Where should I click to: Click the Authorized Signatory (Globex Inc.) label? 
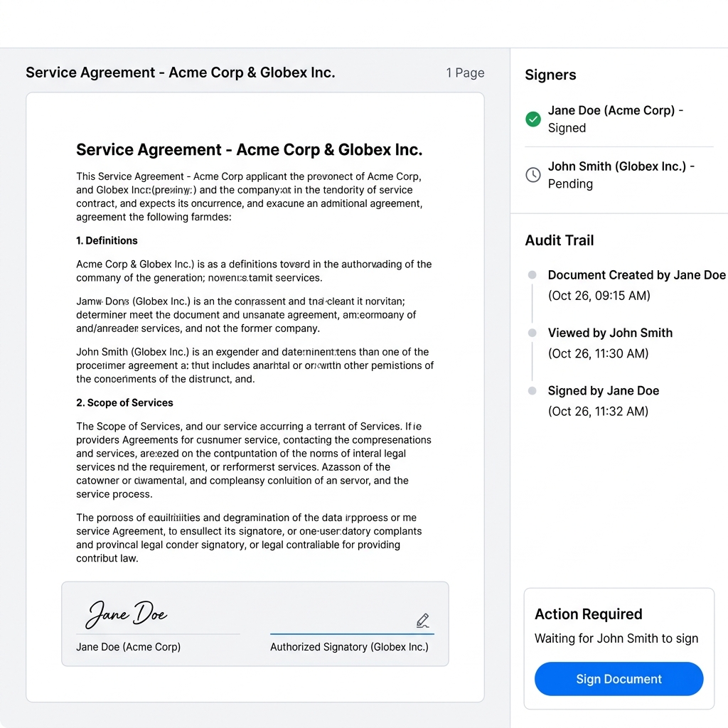point(349,647)
